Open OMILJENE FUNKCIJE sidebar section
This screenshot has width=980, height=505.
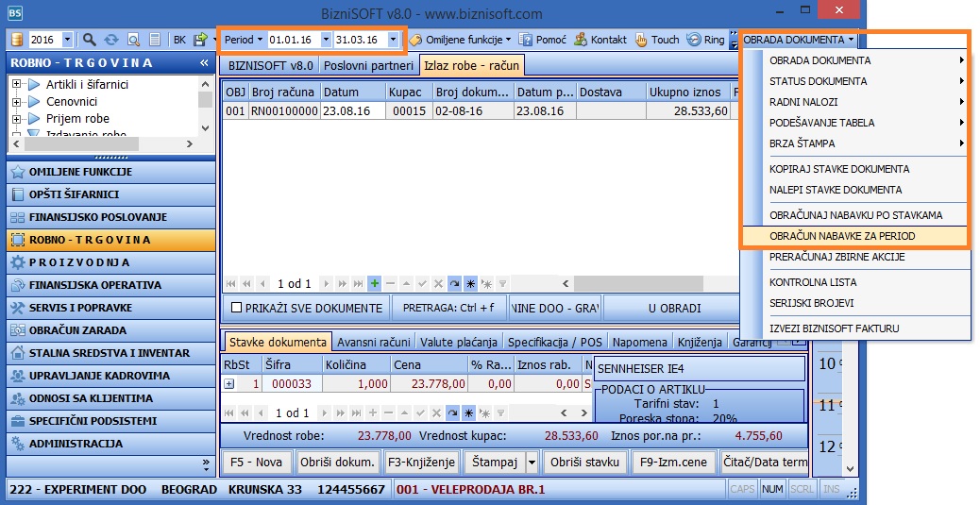(111, 172)
